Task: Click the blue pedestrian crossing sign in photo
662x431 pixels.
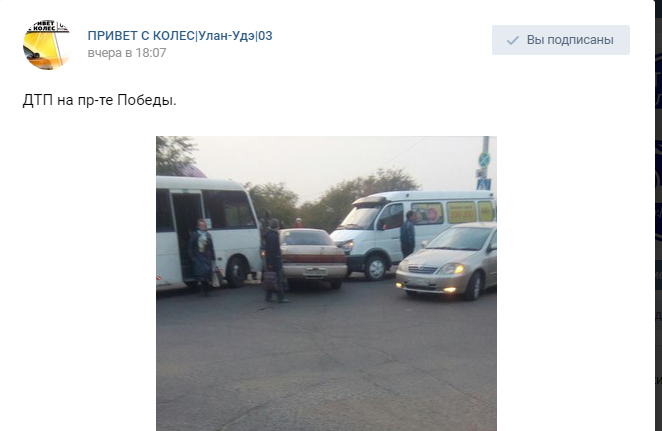Action: tap(483, 184)
